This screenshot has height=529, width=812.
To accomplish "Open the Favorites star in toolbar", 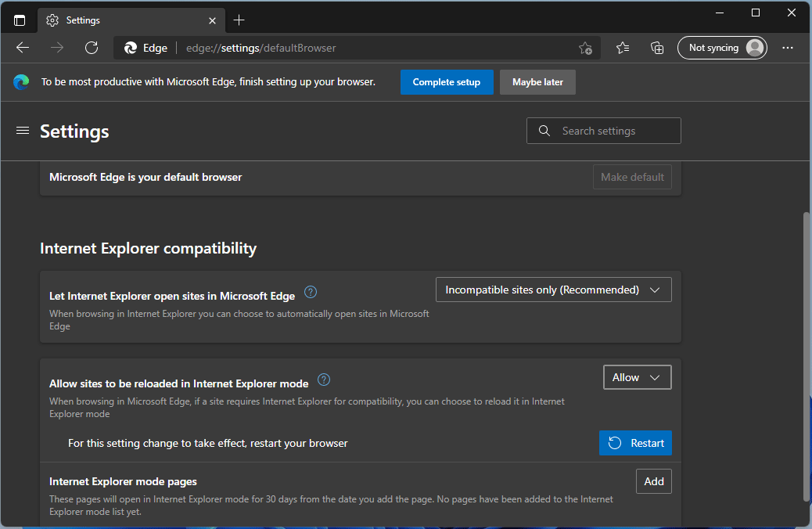I will (622, 48).
